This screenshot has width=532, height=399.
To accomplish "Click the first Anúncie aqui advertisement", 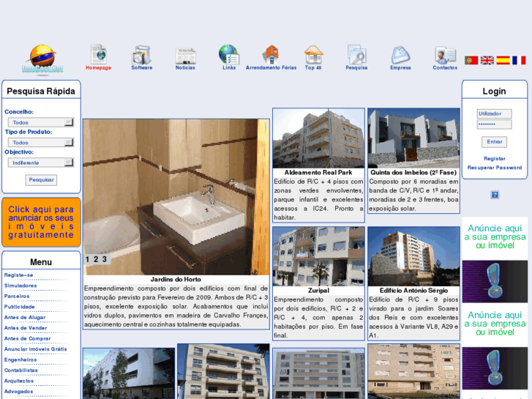I will pos(495,260).
